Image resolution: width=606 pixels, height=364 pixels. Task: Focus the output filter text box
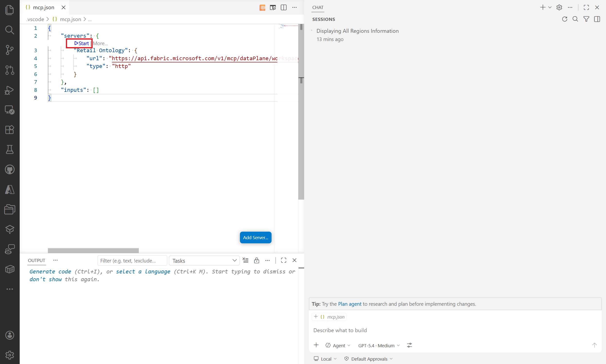132,261
